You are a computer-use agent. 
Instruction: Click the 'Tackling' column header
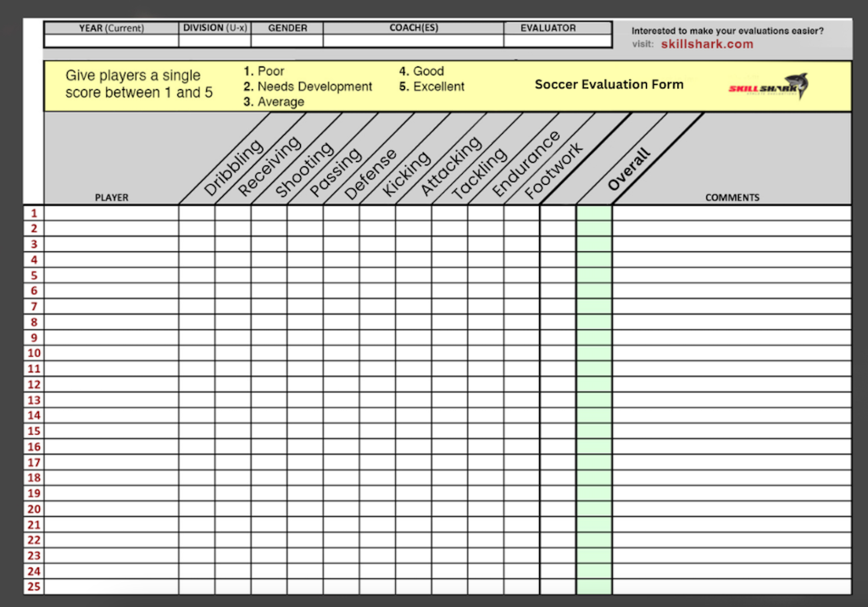pos(480,173)
